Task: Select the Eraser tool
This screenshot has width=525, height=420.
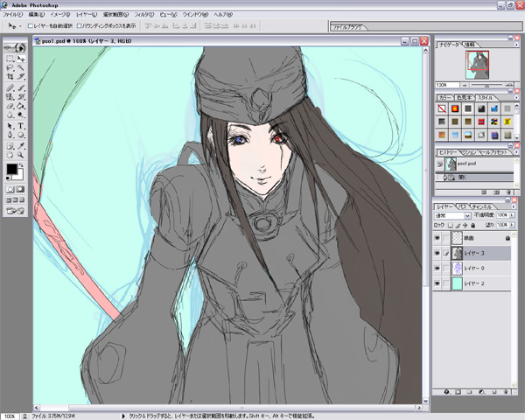Action: (x=10, y=106)
